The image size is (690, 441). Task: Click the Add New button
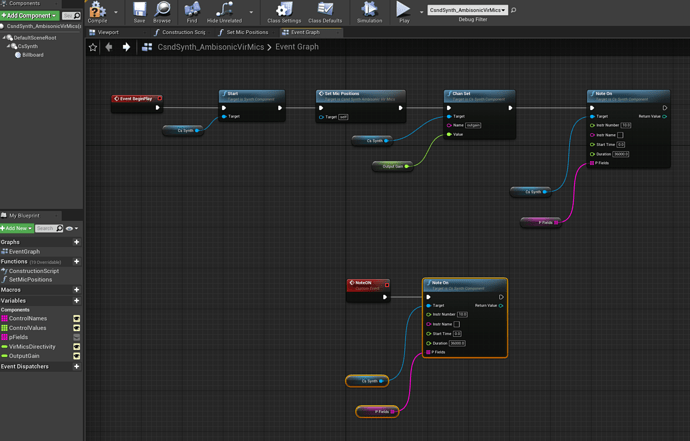17,228
